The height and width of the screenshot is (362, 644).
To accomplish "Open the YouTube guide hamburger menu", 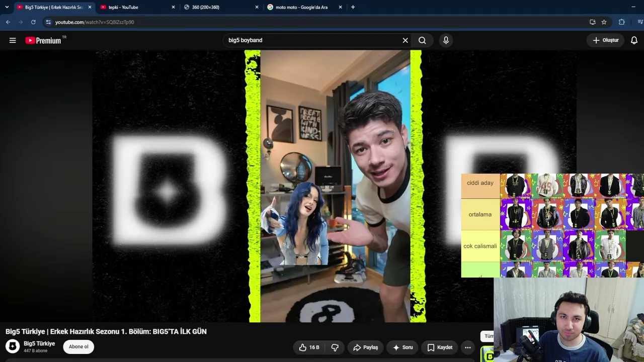I will 13,40.
